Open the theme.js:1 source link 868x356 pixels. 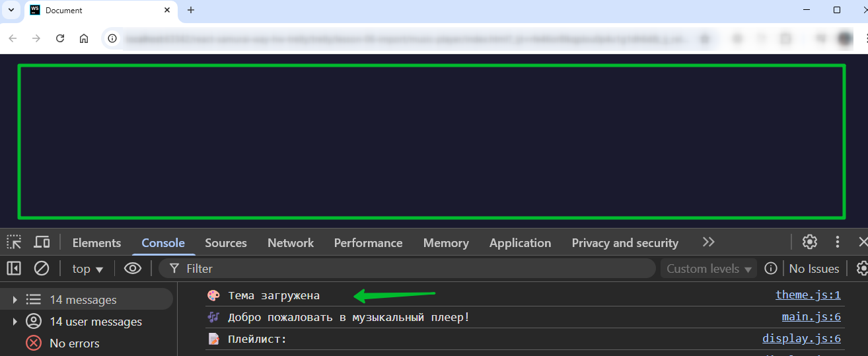point(808,295)
